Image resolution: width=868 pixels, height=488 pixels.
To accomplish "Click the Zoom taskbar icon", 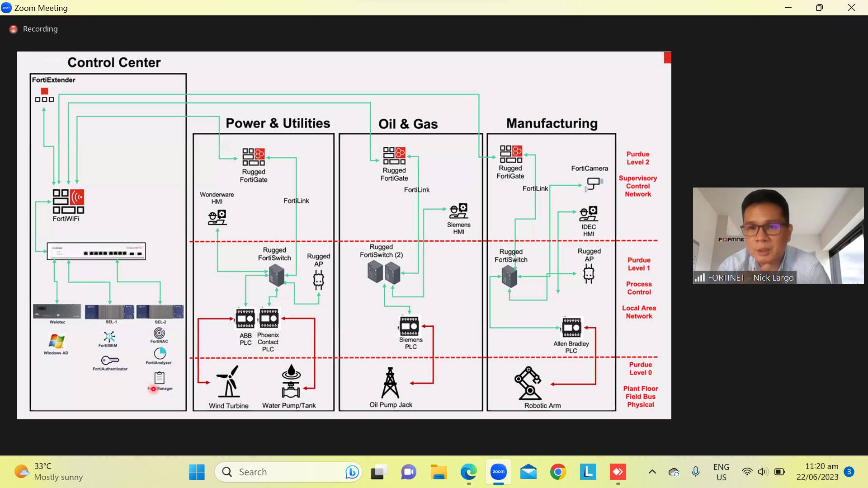I will click(499, 472).
